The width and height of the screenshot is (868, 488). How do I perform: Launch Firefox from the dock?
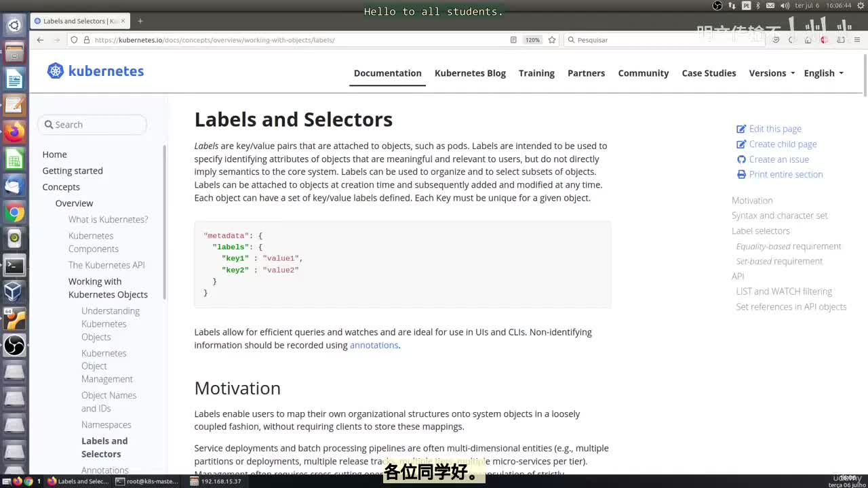point(14,131)
